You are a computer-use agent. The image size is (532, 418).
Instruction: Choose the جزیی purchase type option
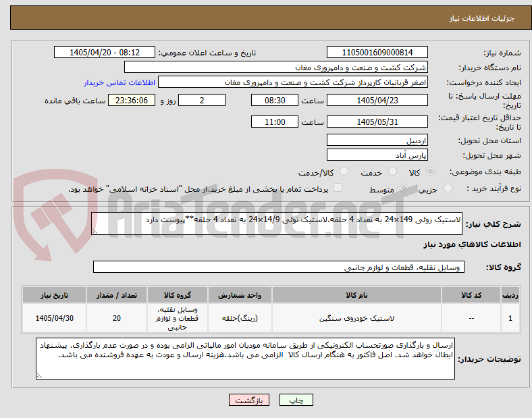click(x=448, y=188)
